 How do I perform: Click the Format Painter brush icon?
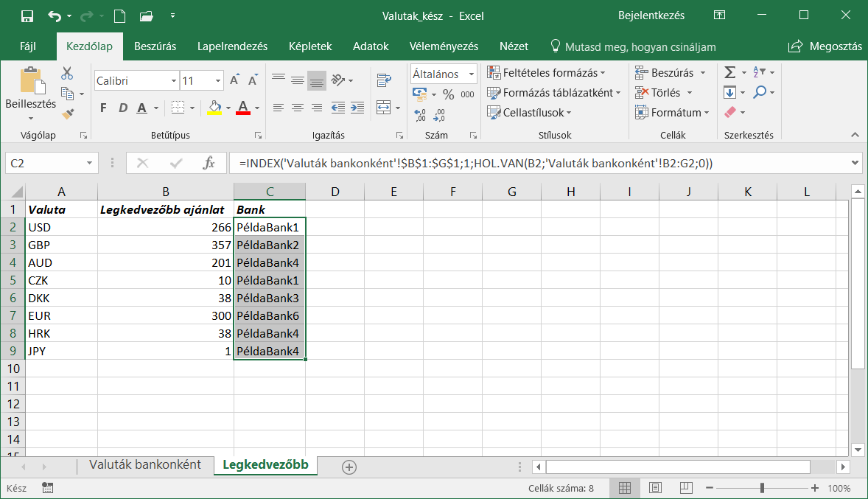[x=68, y=114]
